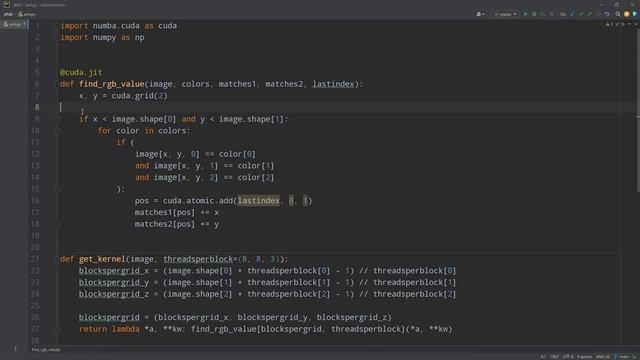Image resolution: width=640 pixels, height=360 pixels.
Task: Jump to next highlighted error with down arrow
Action: coord(636,24)
